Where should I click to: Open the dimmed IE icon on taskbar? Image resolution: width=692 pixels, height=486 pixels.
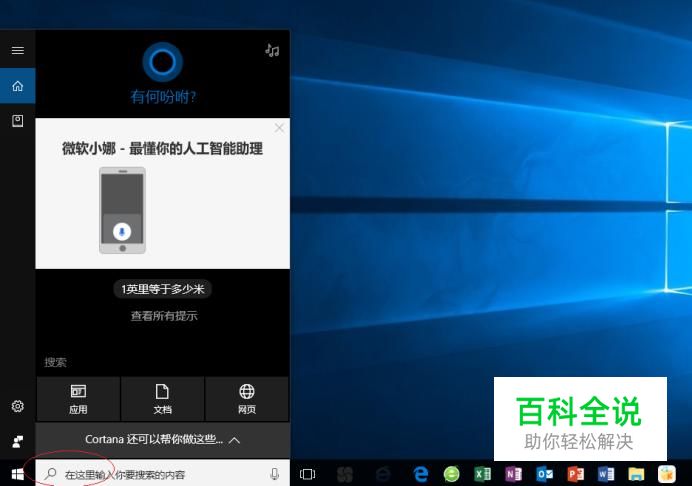click(383, 475)
